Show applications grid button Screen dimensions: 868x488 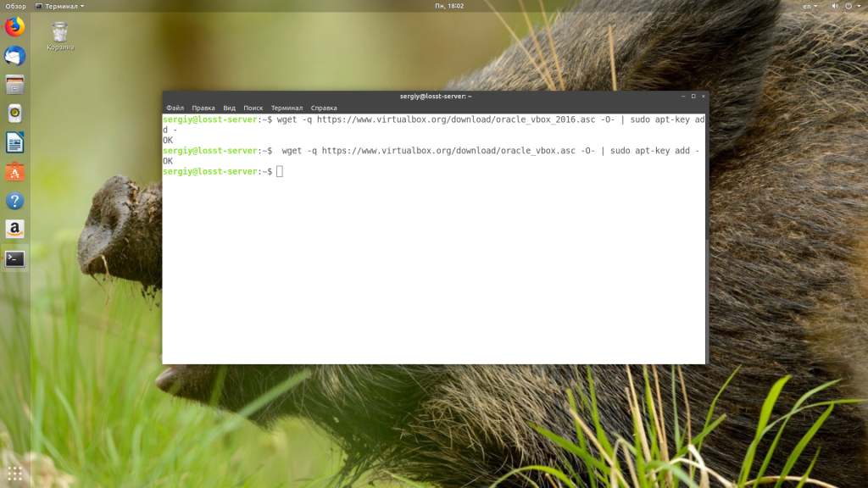pos(15,474)
